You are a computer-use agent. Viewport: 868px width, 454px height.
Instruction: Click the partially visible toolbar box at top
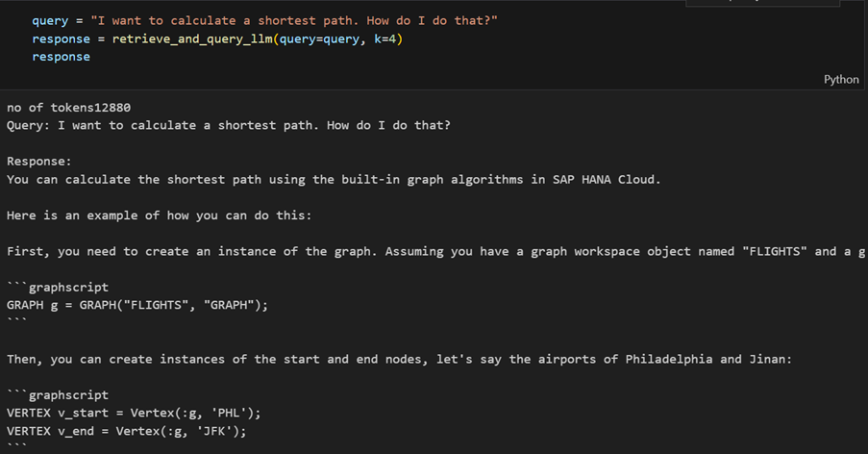tap(763, 3)
